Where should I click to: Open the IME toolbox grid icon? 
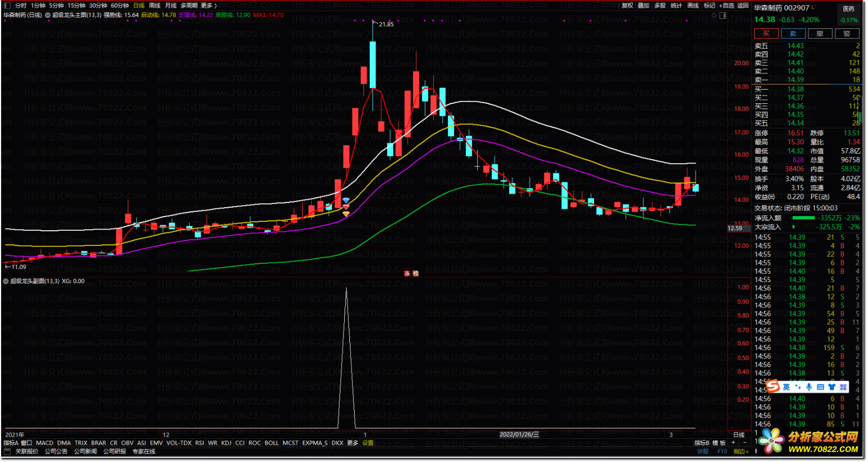843,387
